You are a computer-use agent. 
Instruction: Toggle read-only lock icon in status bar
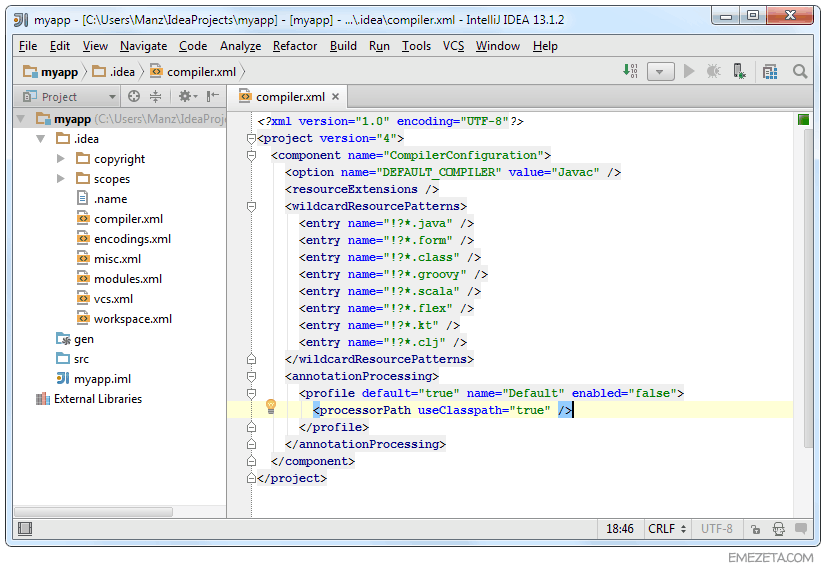[756, 529]
